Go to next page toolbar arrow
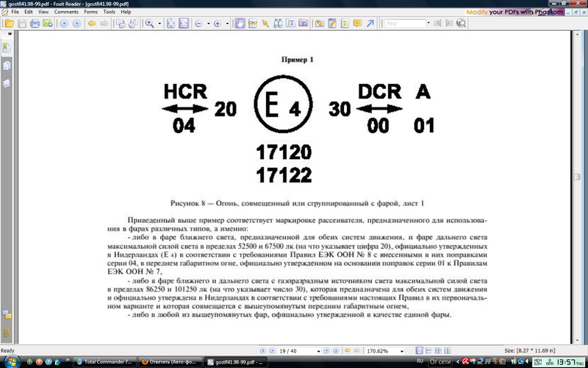This screenshot has height=368, width=588. click(77, 24)
